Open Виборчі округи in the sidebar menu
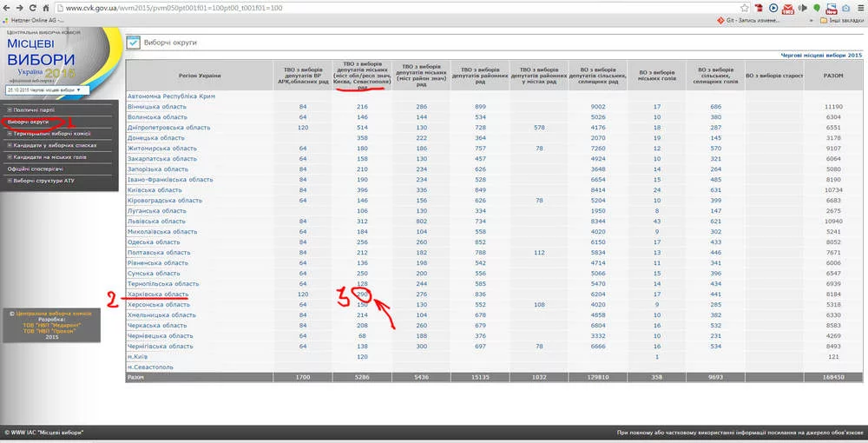Viewport: 868px width, 443px height. 28,122
